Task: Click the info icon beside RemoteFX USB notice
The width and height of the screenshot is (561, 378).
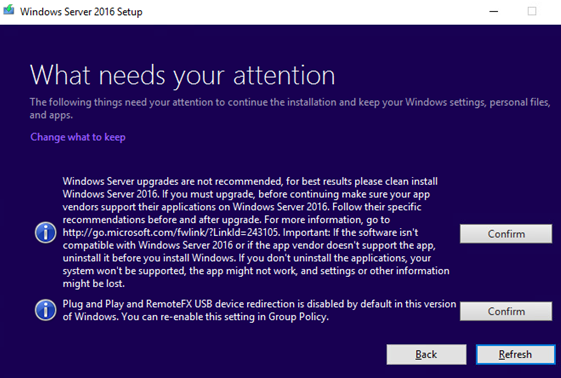Action: point(45,310)
